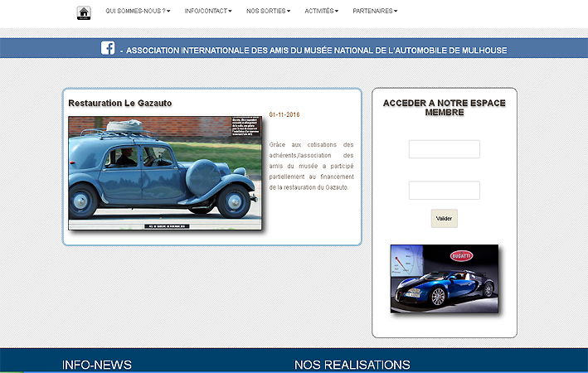Expand the Nos sorties menu
Viewport: 588px width, 373px height.
coord(268,12)
